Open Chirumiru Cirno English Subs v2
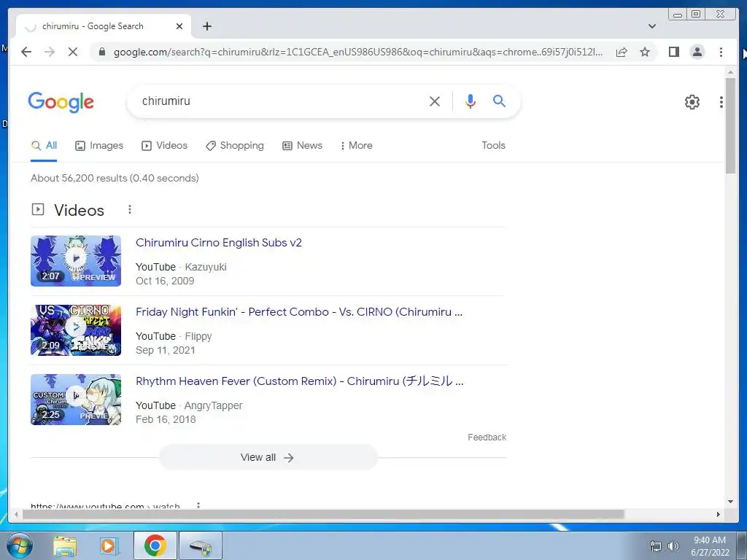Image resolution: width=747 pixels, height=560 pixels. coord(219,242)
